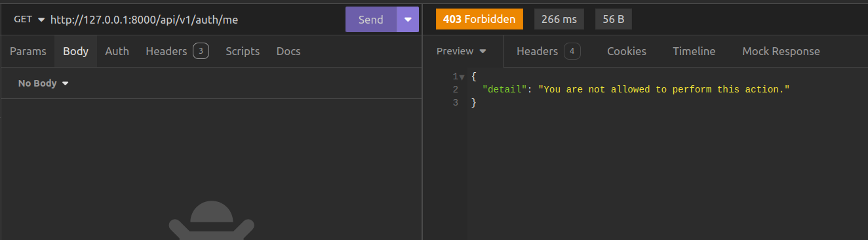Image resolution: width=868 pixels, height=240 pixels.
Task: Open the Send options arrow
Action: (408, 20)
